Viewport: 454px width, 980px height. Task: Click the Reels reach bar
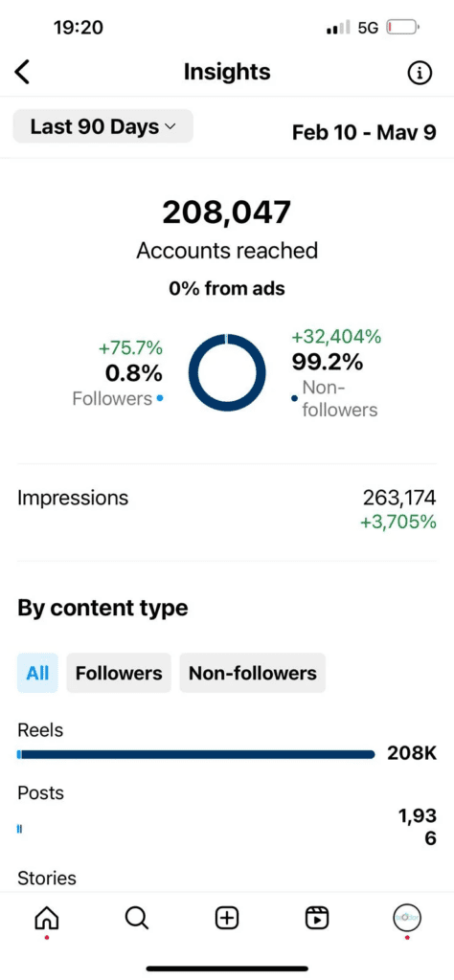[x=195, y=755]
